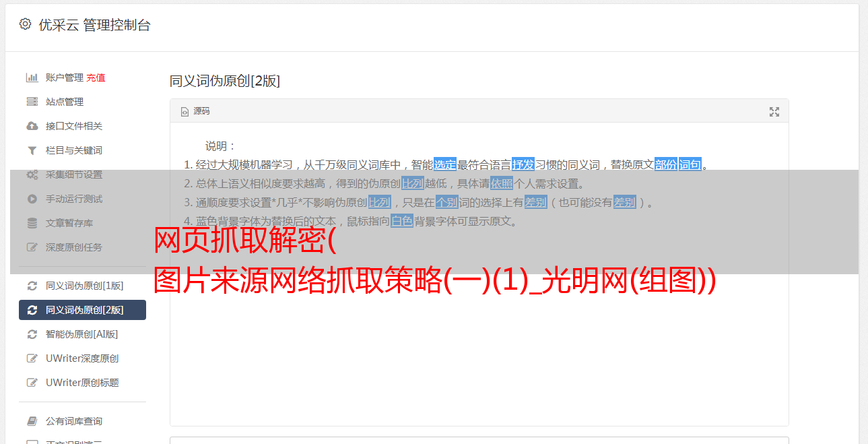Click the 公有词库查询 book icon
The height and width of the screenshot is (444, 868).
(32, 421)
